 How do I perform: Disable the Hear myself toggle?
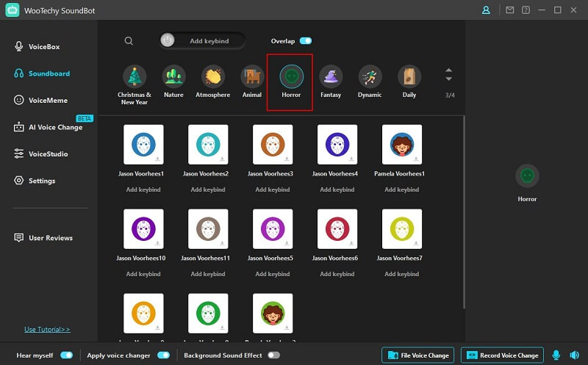click(x=67, y=355)
